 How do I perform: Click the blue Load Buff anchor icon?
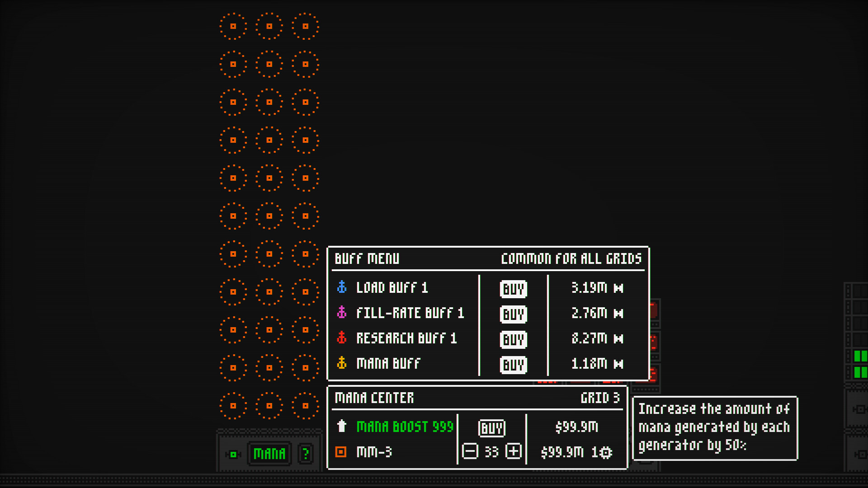(342, 287)
